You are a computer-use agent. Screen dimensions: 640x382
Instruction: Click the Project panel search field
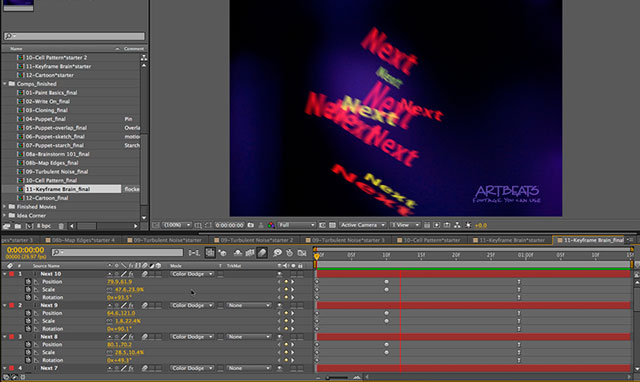[74, 36]
